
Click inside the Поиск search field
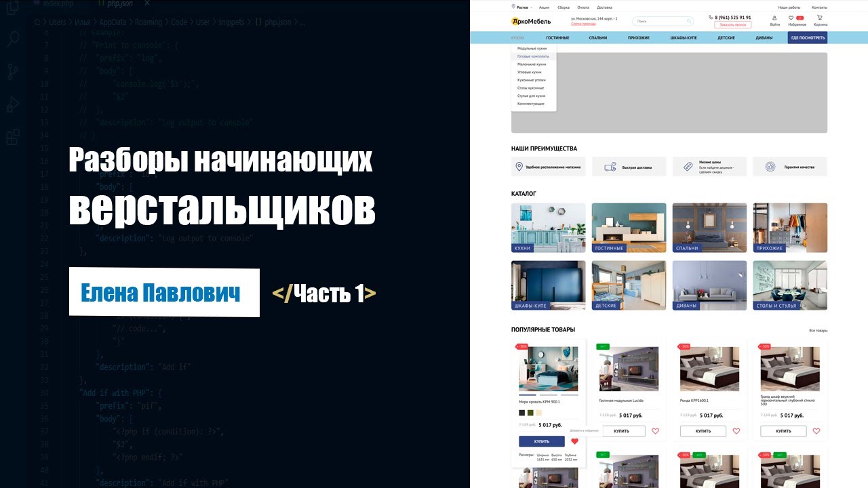coord(663,21)
